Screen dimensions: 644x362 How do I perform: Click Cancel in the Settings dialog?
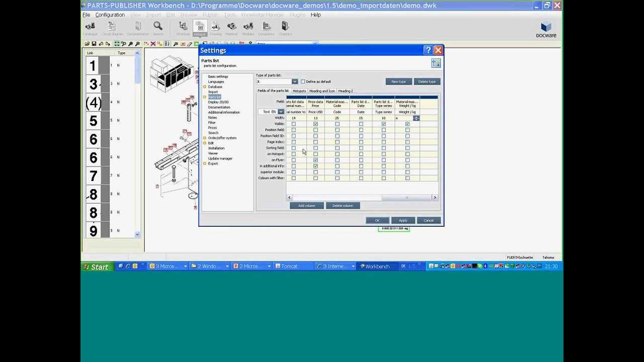point(429,220)
